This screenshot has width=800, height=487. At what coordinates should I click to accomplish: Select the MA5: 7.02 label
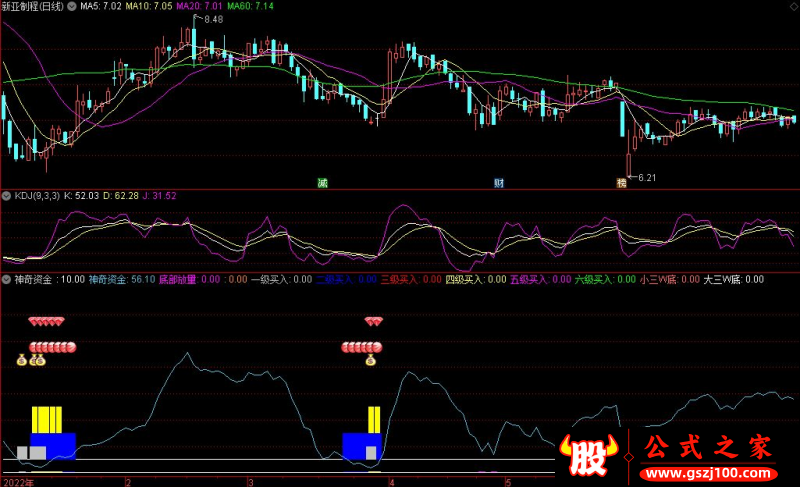(101, 7)
